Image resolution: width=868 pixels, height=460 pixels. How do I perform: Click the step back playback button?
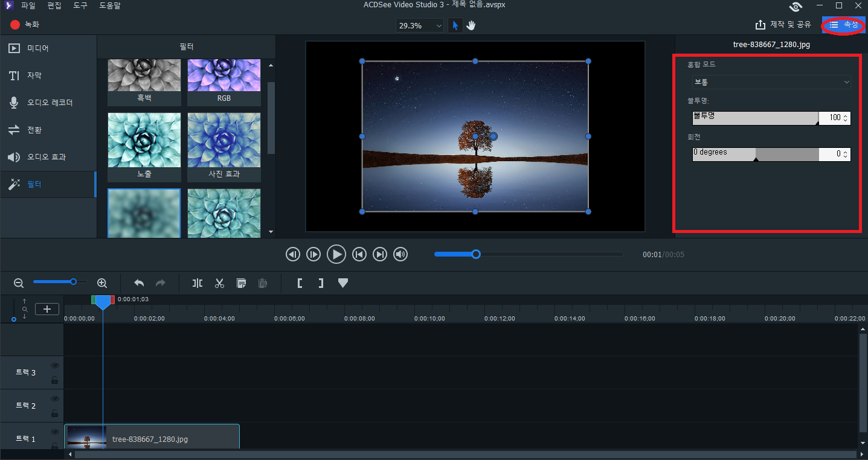click(x=293, y=254)
